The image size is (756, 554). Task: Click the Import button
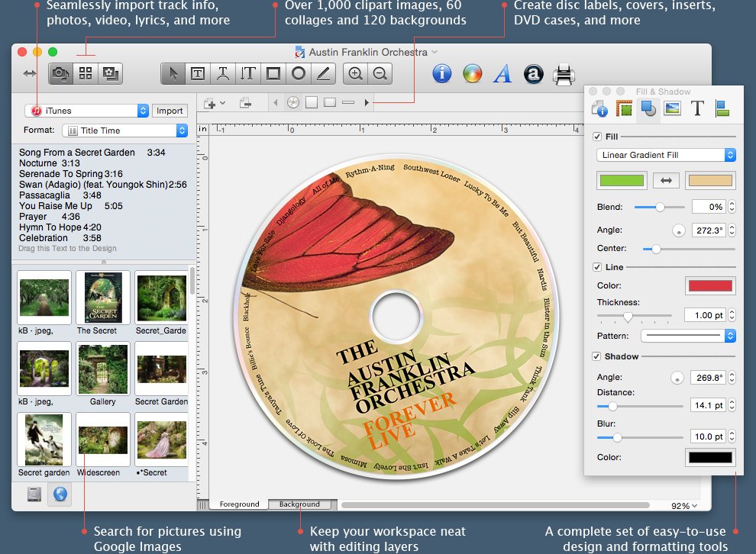click(170, 111)
